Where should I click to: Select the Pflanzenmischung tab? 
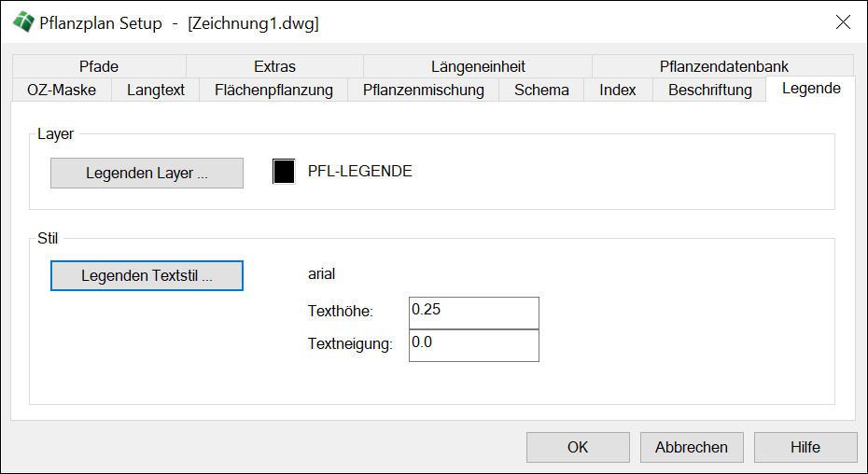423,90
